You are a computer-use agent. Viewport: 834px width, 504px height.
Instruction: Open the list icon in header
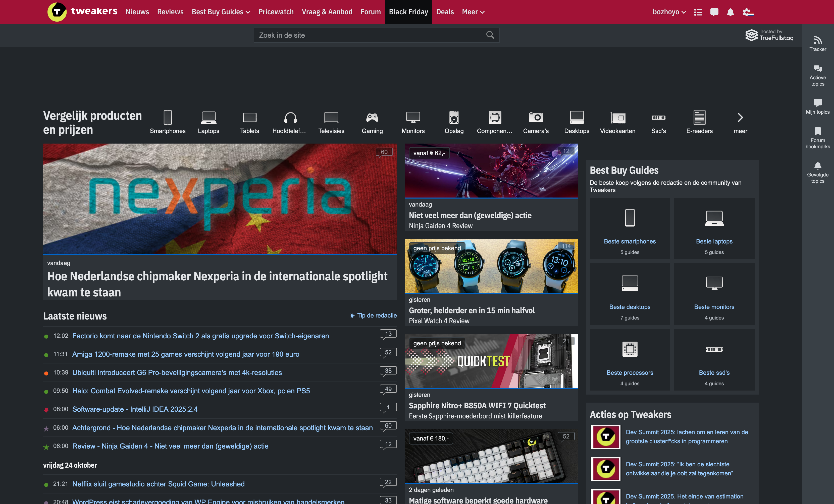point(698,12)
